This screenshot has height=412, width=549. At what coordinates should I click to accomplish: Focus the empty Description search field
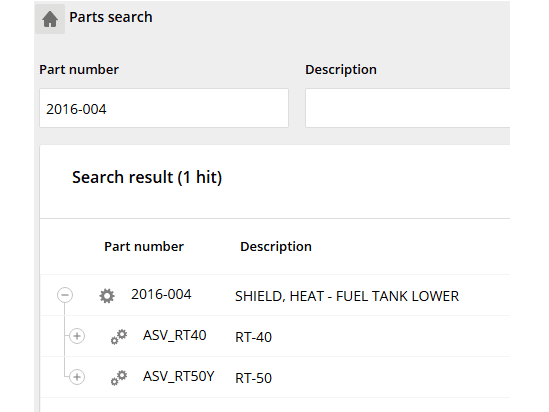(x=408, y=108)
